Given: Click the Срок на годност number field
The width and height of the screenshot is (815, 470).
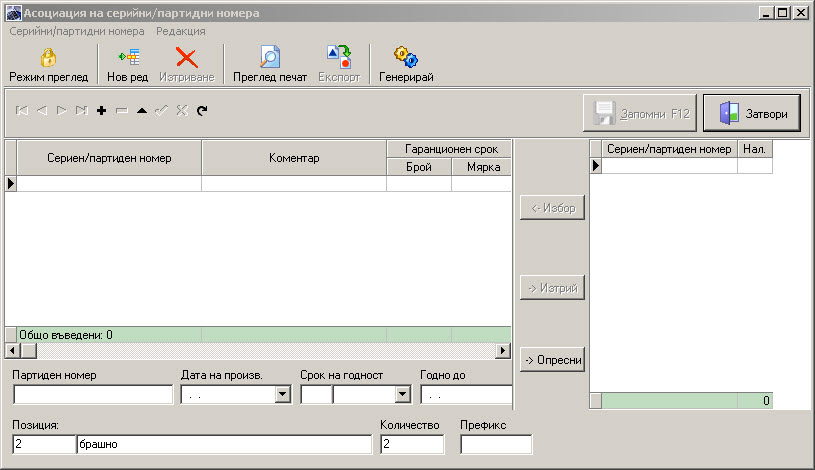Looking at the screenshot, I should point(317,395).
